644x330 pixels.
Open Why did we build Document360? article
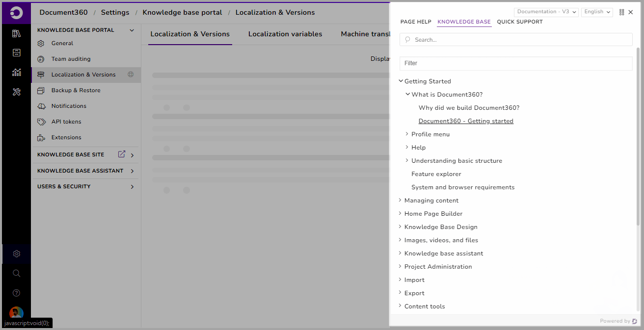point(469,108)
